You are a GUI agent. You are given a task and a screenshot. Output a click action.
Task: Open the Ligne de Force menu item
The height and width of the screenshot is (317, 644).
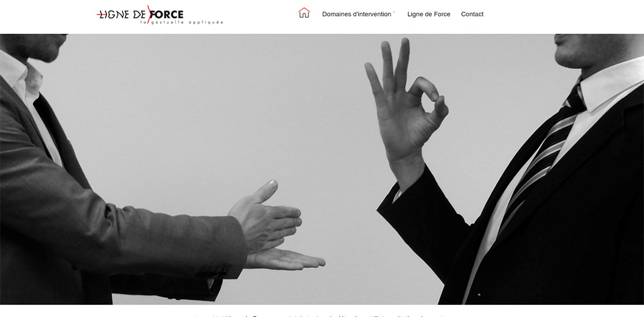pyautogui.click(x=429, y=14)
